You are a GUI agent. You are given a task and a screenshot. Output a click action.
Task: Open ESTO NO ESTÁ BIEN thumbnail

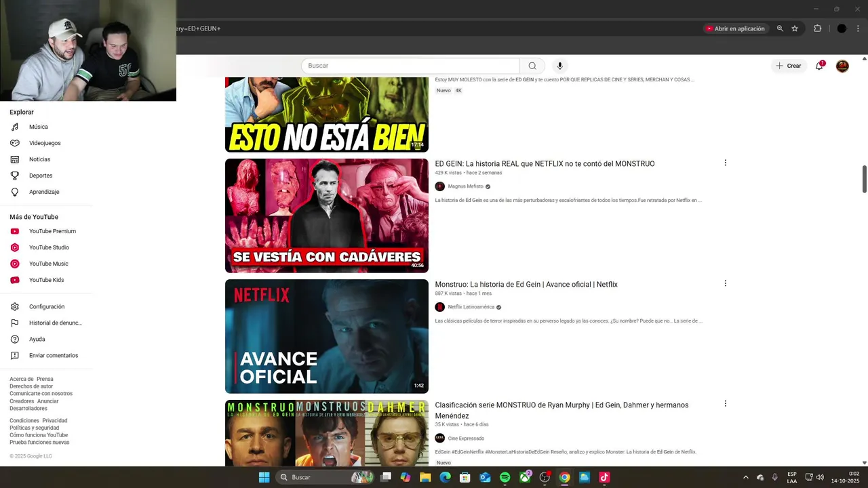[x=327, y=115]
